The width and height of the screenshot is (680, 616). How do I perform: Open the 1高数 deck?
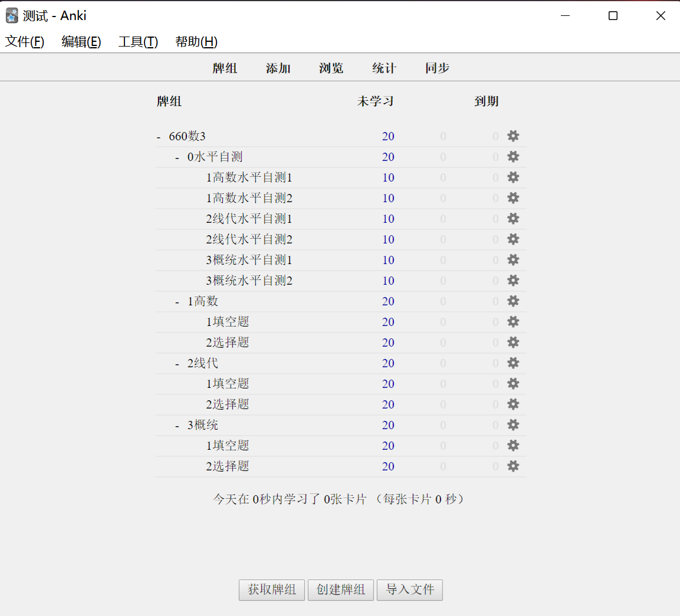coord(202,301)
